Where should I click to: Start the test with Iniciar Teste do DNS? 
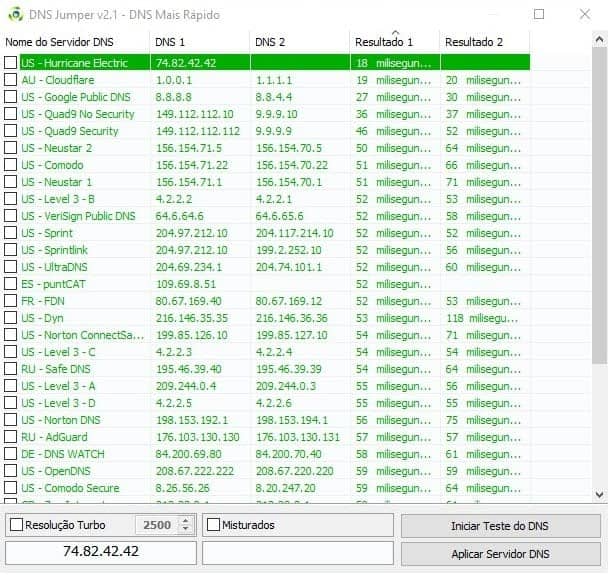tap(501, 526)
